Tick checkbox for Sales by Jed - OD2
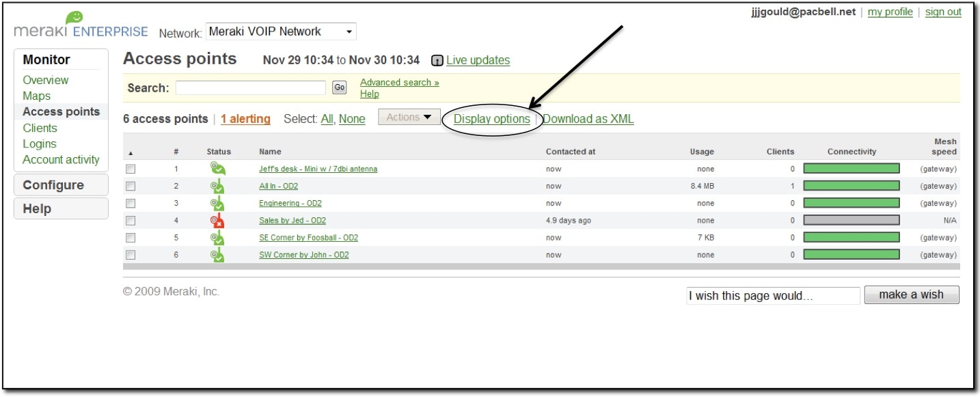The height and width of the screenshot is (397, 980). [x=131, y=221]
